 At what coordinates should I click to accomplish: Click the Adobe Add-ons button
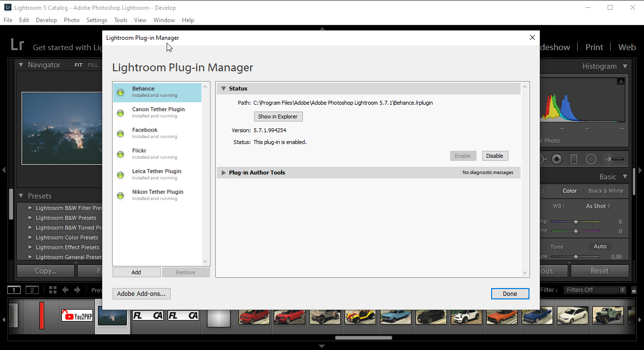point(142,294)
